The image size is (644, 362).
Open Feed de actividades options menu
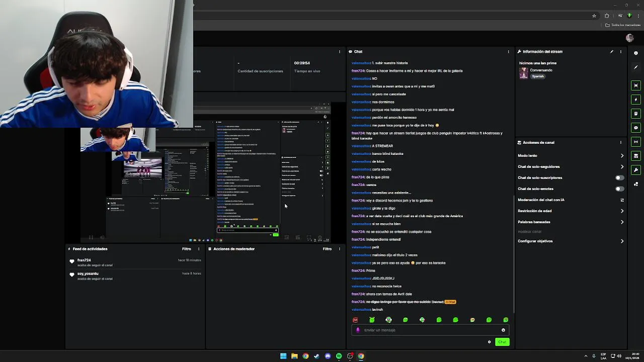click(199, 249)
